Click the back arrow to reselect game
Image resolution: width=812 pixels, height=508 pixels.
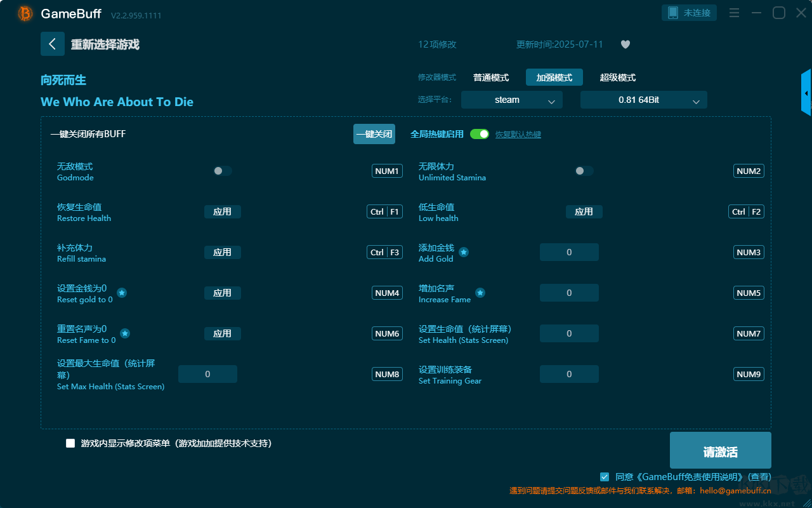click(52, 44)
